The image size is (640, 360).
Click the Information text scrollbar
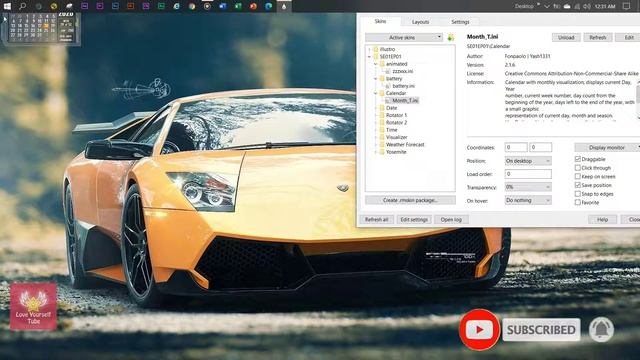[638, 100]
